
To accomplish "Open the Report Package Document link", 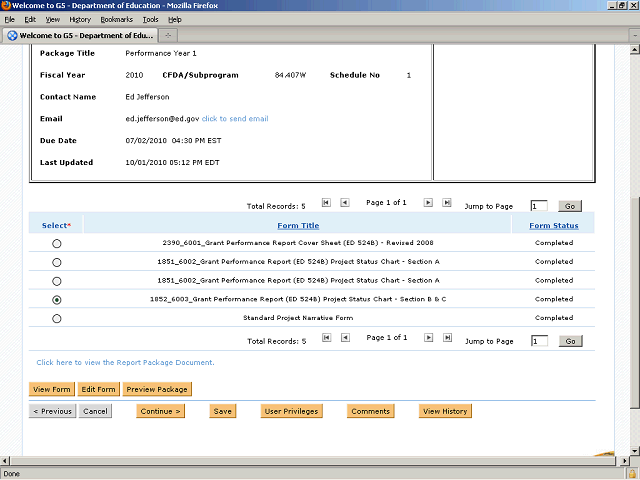I will point(125,362).
